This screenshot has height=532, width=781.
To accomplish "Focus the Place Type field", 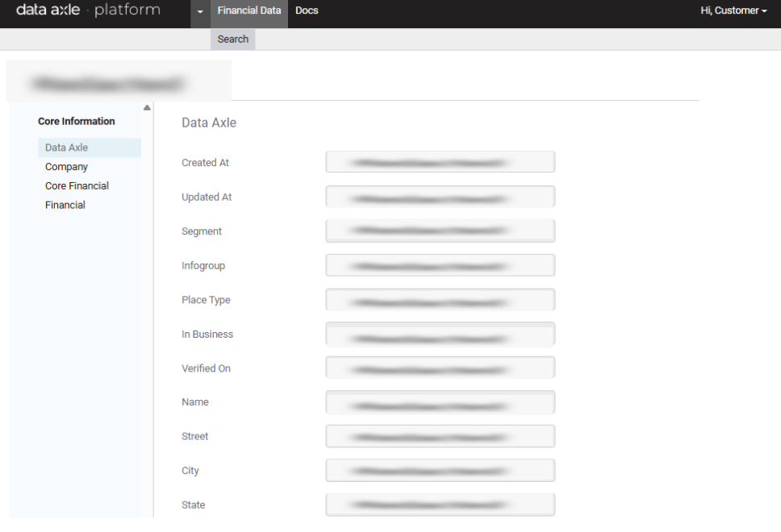I will click(x=440, y=300).
